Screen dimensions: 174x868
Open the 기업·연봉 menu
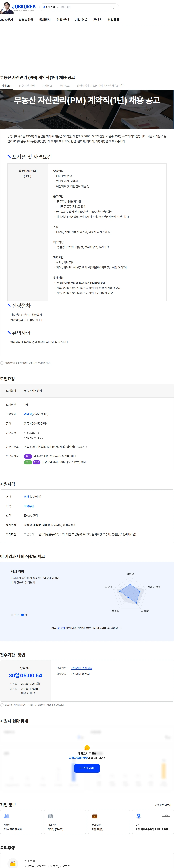(x=81, y=20)
